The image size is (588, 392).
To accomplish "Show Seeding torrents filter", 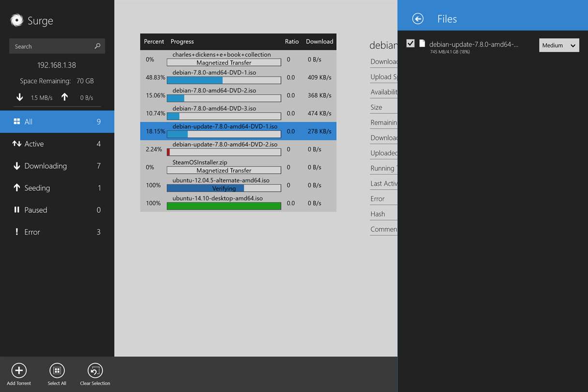I will pos(57,188).
